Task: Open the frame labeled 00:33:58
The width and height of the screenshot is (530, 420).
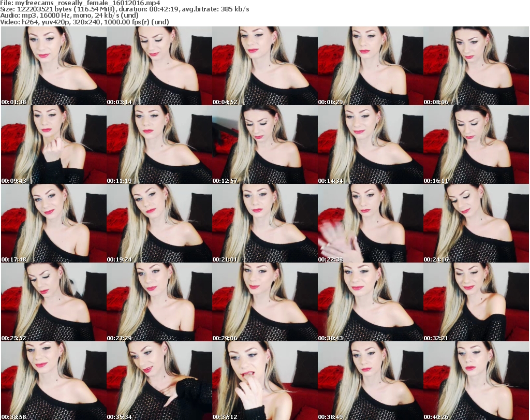Action: (54, 381)
